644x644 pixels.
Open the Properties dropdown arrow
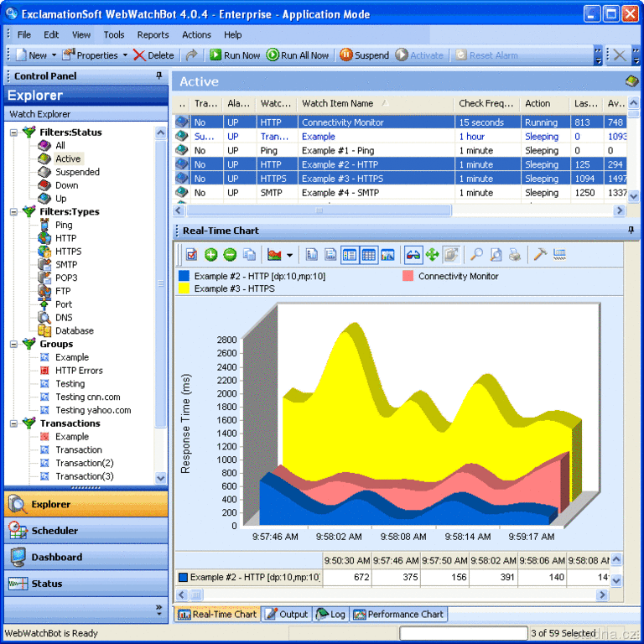click(x=125, y=55)
